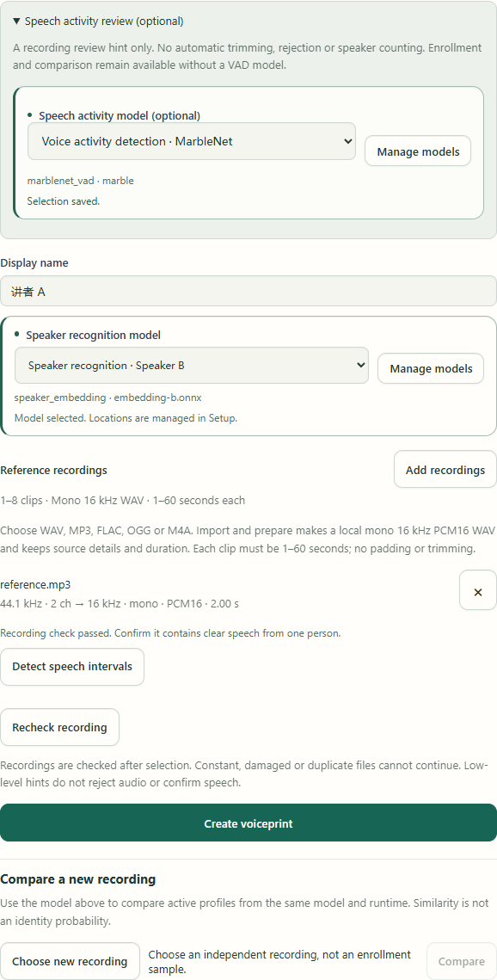Click Manage models beside Speaker B dropdown
The height and width of the screenshot is (980, 497).
(431, 369)
